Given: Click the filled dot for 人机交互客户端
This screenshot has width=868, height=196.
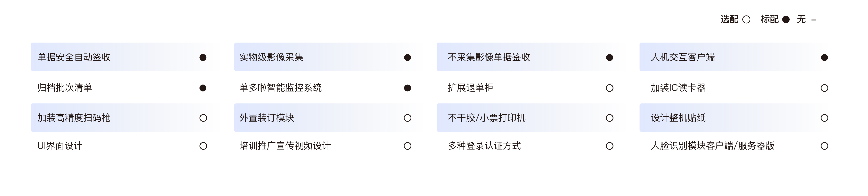Looking at the screenshot, I should [x=825, y=57].
